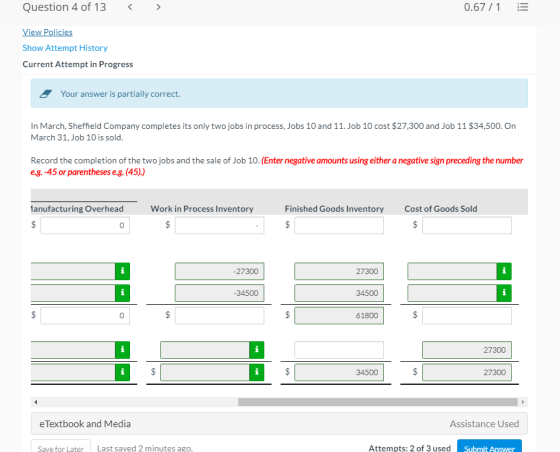Viewport: 560px width, 452px height.
Task: Open Show Attempt History link
Action: (65, 48)
